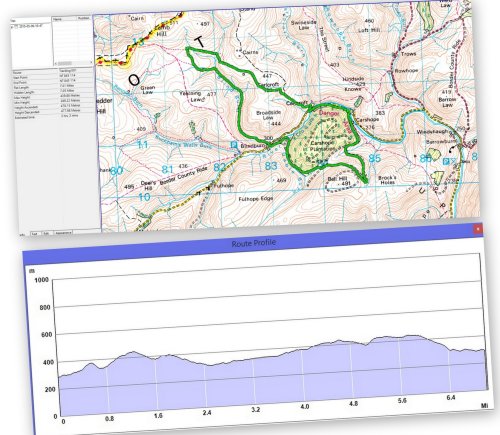Screen dimensions: 500x435
Task: Close the Route Profile window
Action: [x=478, y=229]
